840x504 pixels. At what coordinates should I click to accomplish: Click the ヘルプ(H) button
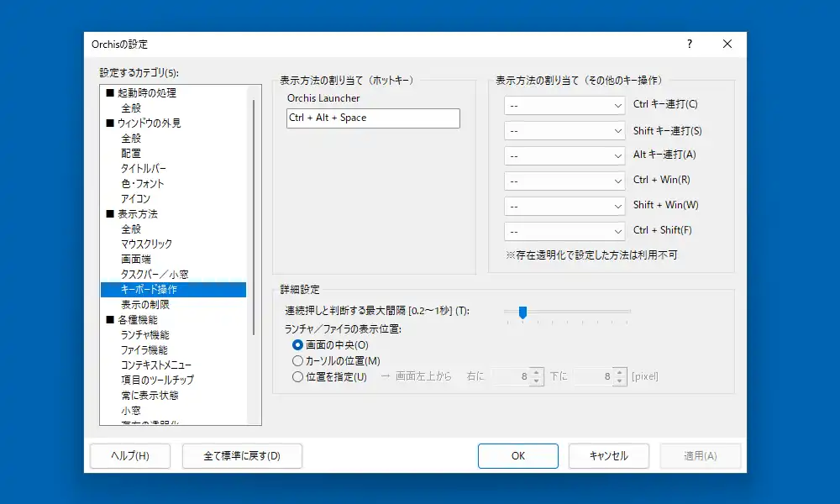130,456
